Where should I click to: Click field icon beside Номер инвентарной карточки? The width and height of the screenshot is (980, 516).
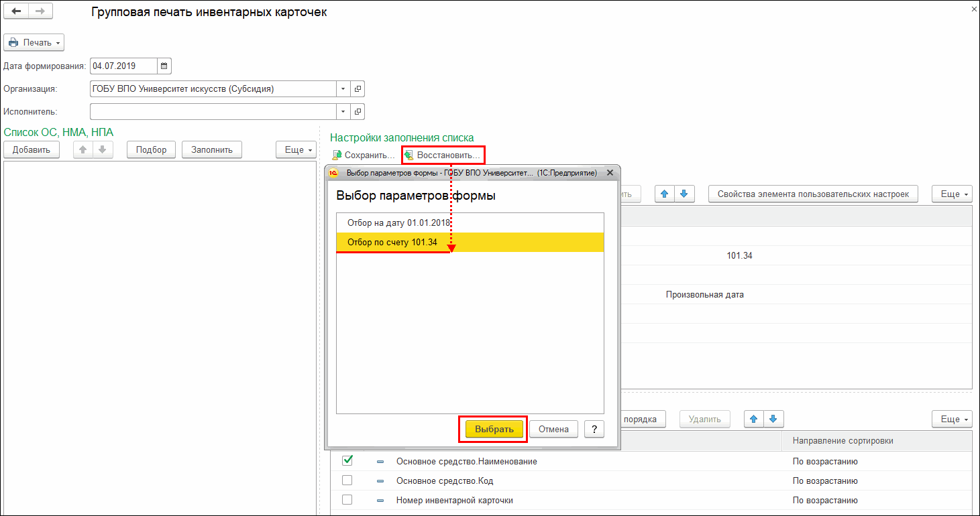[380, 501]
